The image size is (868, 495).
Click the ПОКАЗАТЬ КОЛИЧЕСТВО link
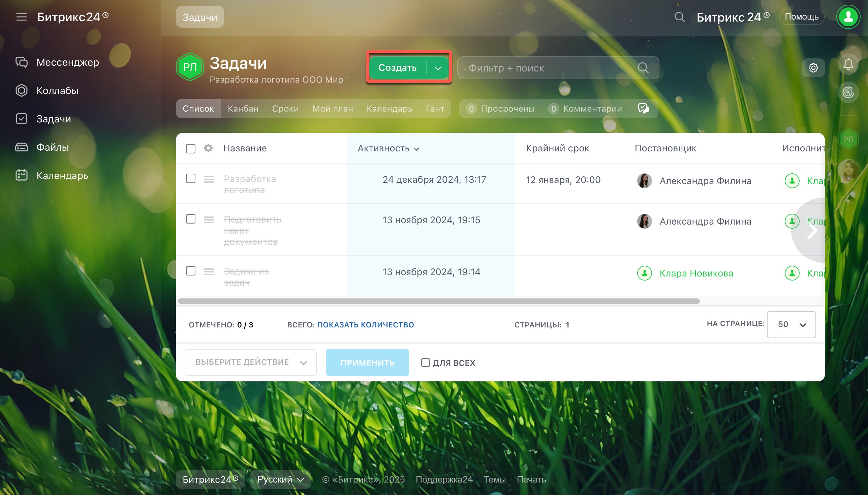[365, 325]
